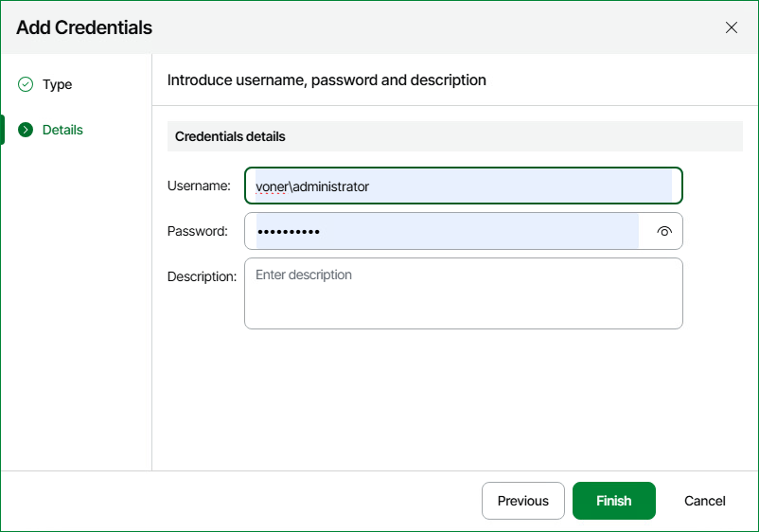
Task: Focus the Username input field
Action: [x=463, y=186]
